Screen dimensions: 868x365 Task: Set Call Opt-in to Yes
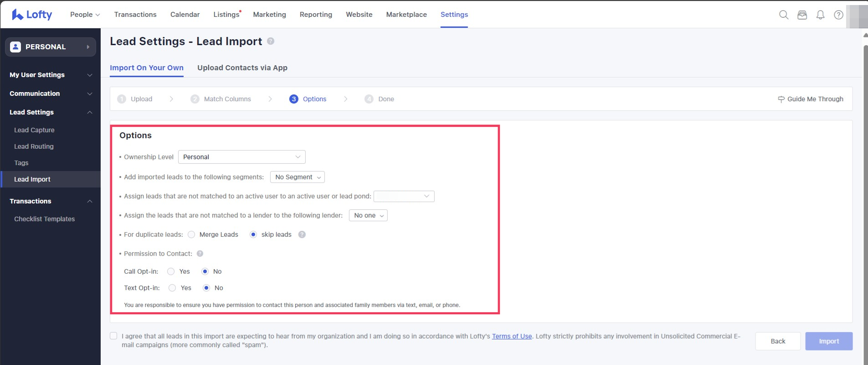tap(171, 271)
